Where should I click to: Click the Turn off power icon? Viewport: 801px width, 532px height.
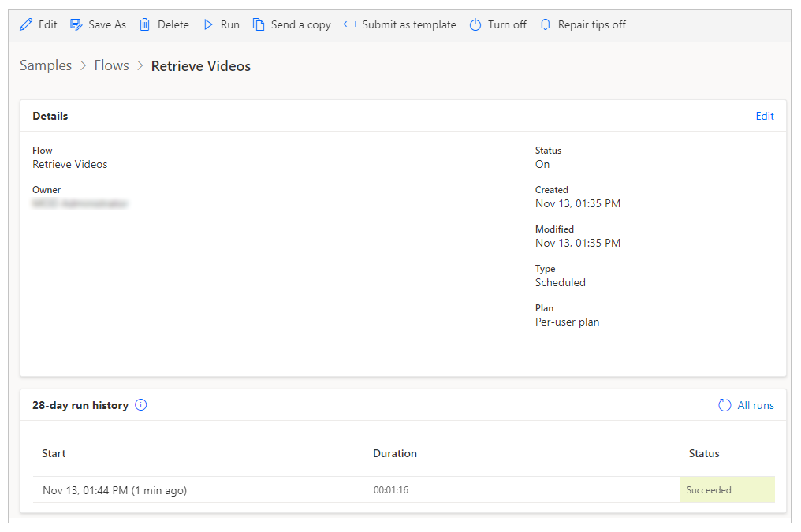pyautogui.click(x=475, y=24)
